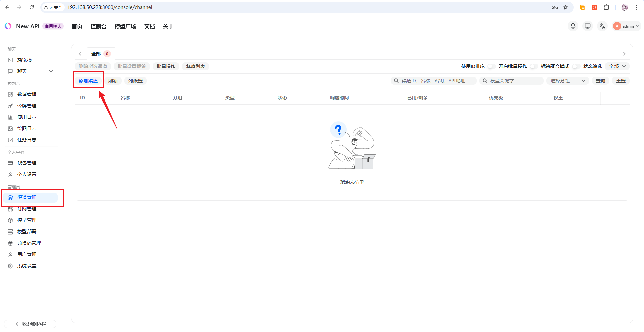Open 系统设置 from the sidebar
Image resolution: width=644 pixels, height=332 pixels.
click(27, 265)
